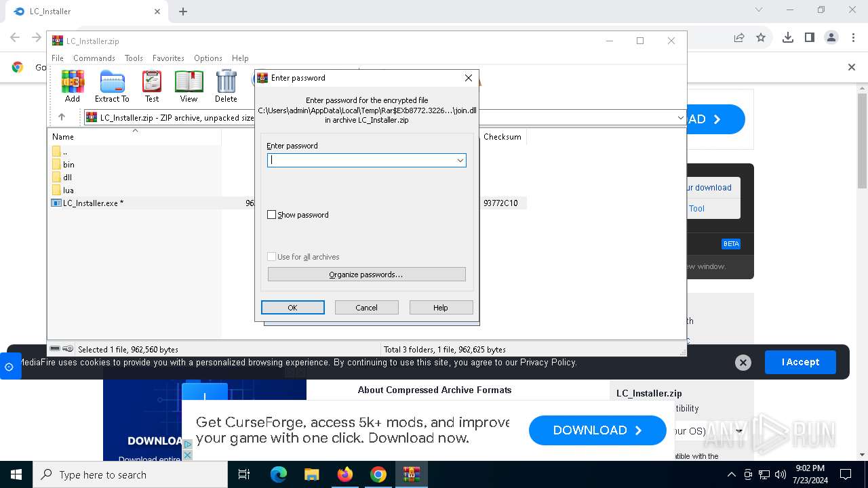
Task: Click the blue ad info triangle icon
Action: pos(188,445)
